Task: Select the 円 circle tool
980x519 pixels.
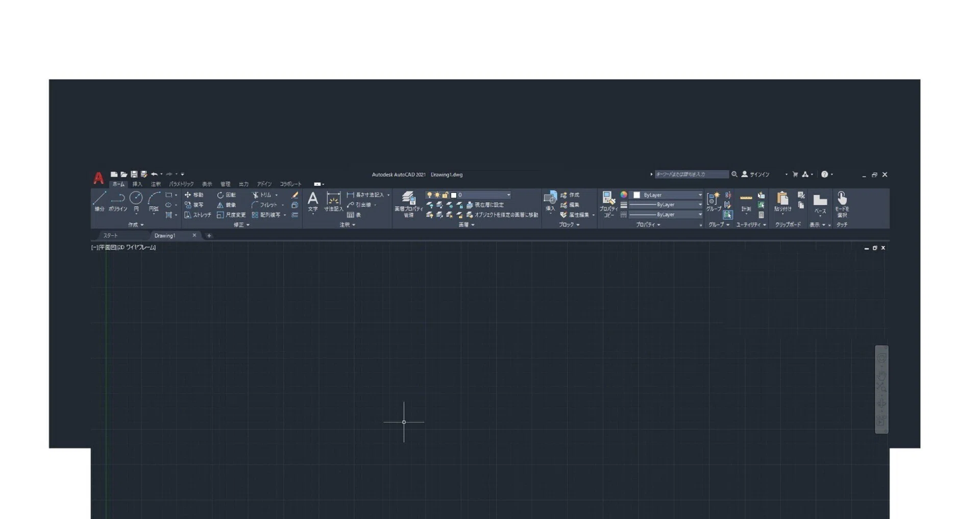Action: pyautogui.click(x=136, y=202)
